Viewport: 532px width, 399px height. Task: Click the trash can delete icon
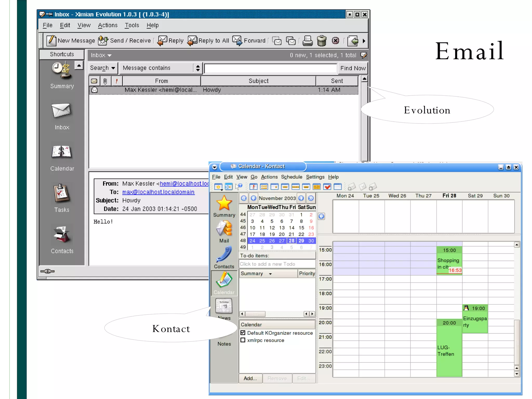pyautogui.click(x=322, y=41)
